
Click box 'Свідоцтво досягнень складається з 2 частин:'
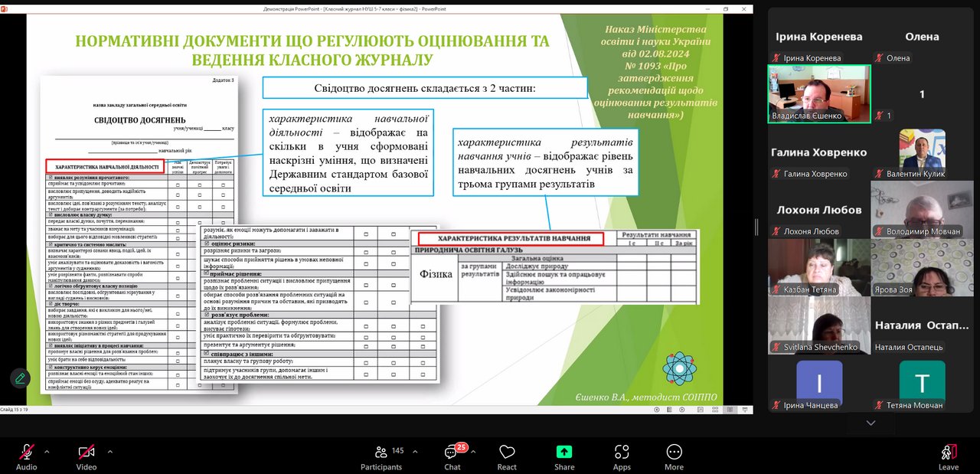(x=425, y=87)
